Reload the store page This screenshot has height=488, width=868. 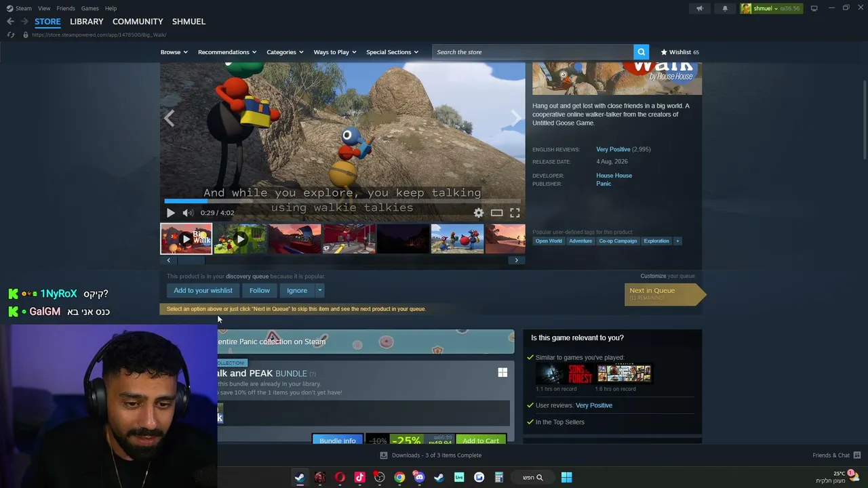10,35
